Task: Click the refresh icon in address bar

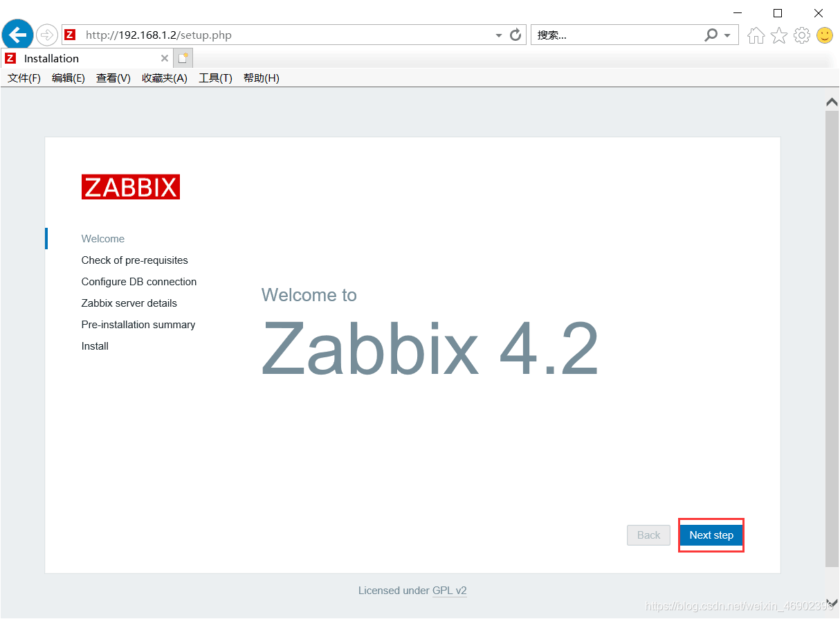Action: coord(515,35)
